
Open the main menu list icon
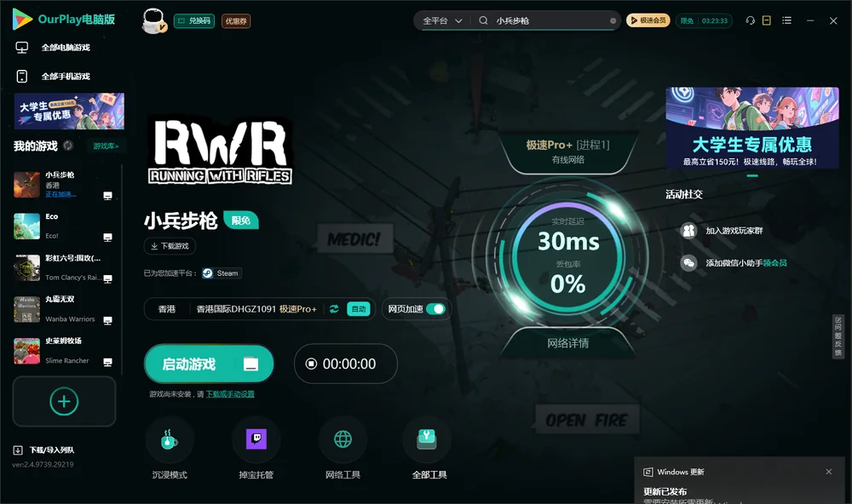click(786, 20)
